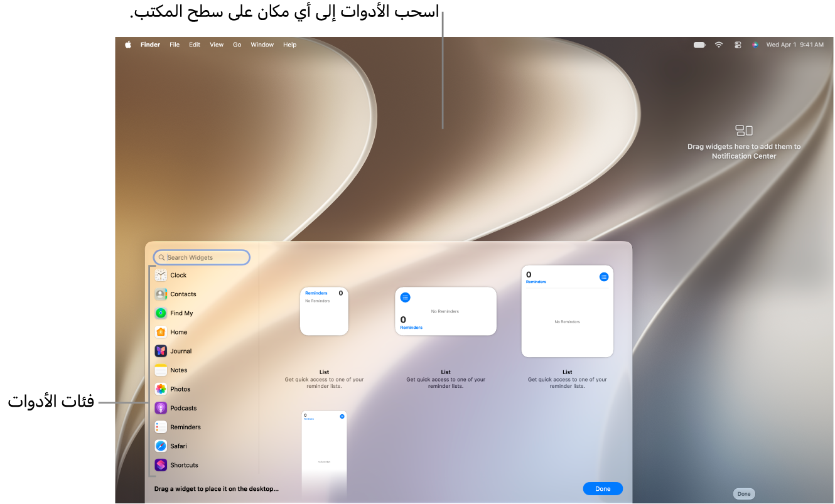The height and width of the screenshot is (504, 835).
Task: Activate Siri from the menu bar
Action: point(755,45)
